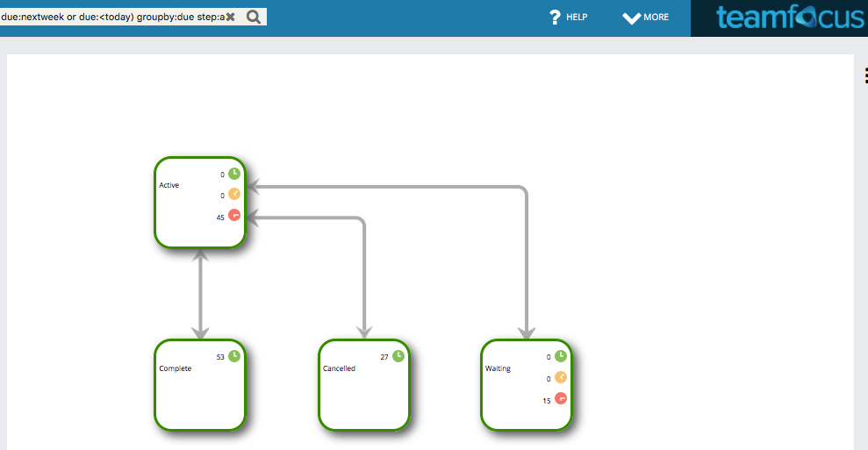The image size is (868, 450).
Task: Open the Help menu
Action: (568, 18)
